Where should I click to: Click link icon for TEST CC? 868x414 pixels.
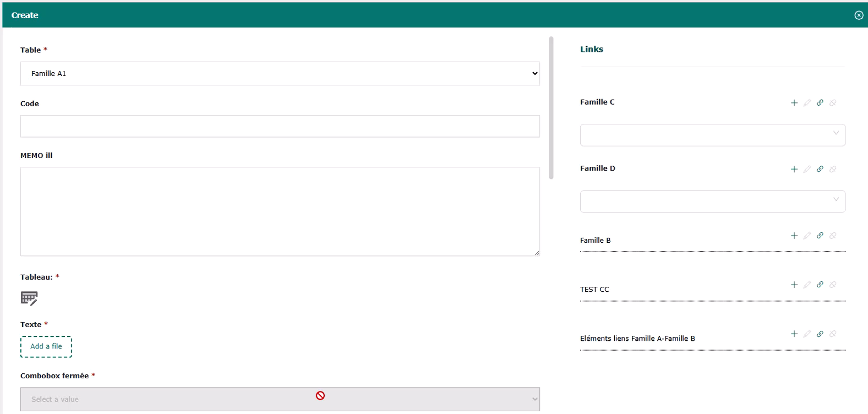point(820,285)
